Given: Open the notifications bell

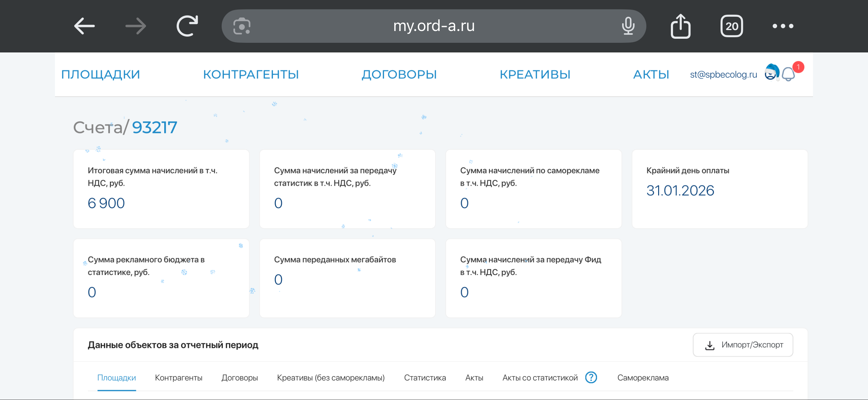Looking at the screenshot, I should point(788,74).
